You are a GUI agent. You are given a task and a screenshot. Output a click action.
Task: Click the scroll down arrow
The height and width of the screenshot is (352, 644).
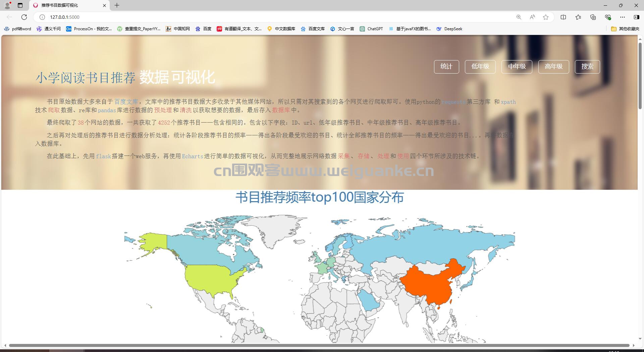pyautogui.click(x=640, y=339)
